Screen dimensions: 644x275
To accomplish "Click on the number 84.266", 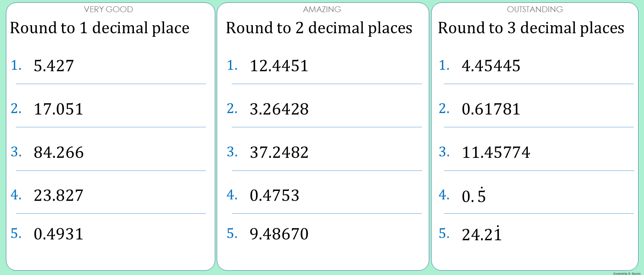I will tap(59, 152).
